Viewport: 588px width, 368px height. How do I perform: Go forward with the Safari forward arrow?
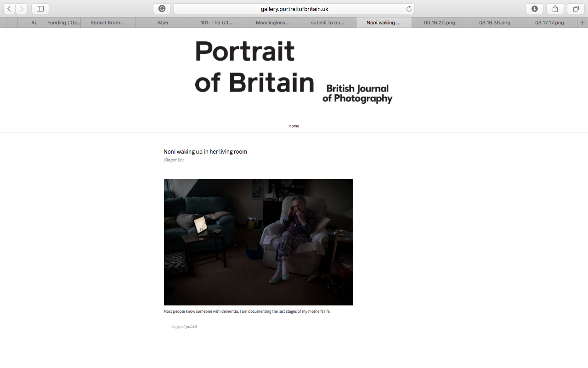[x=21, y=9]
